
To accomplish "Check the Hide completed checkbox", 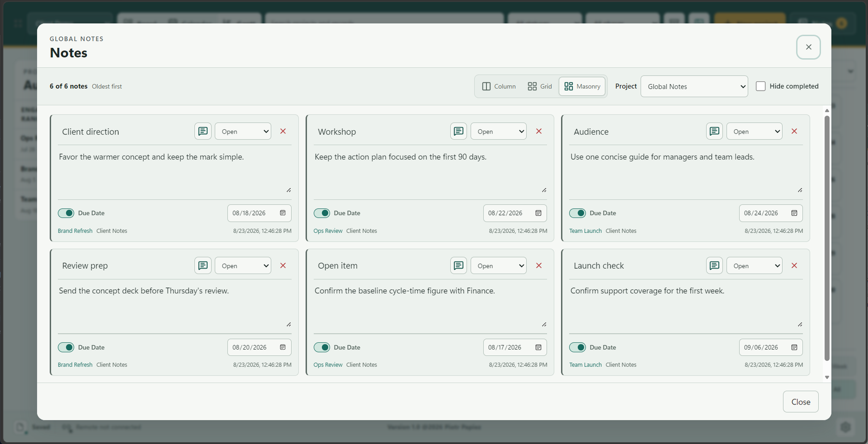I will tap(761, 86).
